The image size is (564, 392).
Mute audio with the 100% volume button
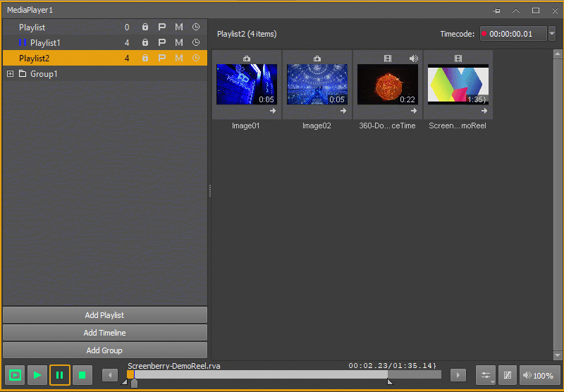click(x=539, y=375)
